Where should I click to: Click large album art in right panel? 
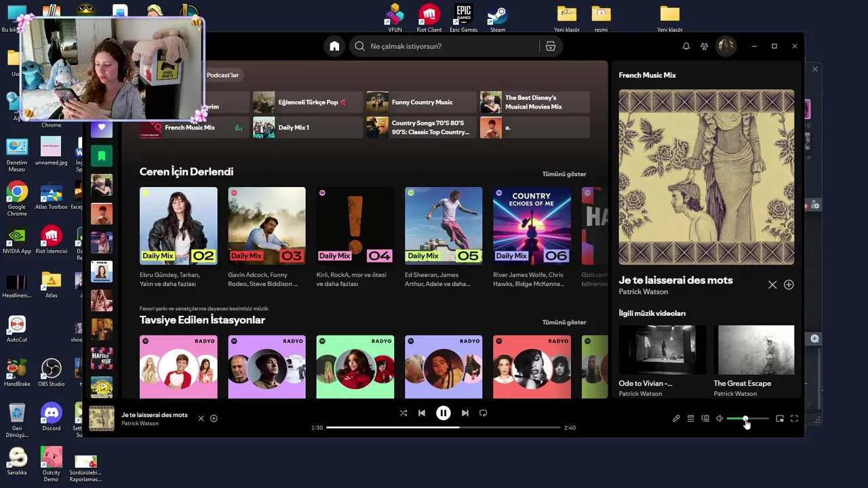pos(707,178)
